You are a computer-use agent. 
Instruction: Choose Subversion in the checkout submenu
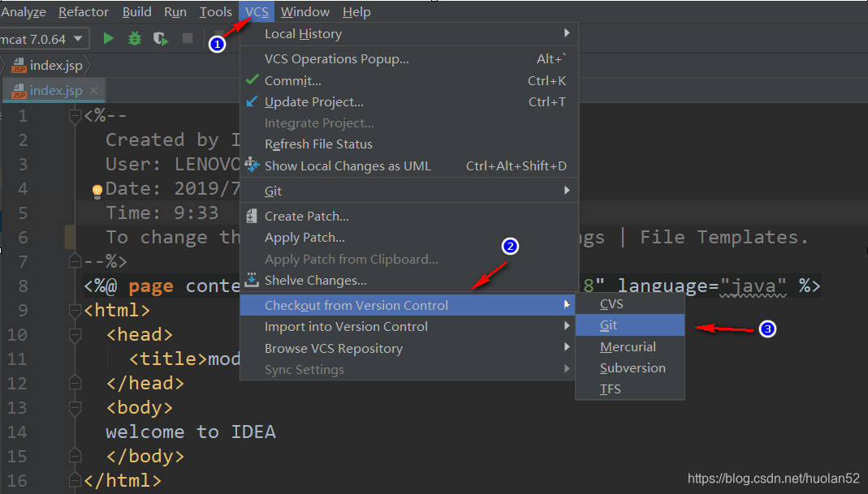tap(630, 368)
